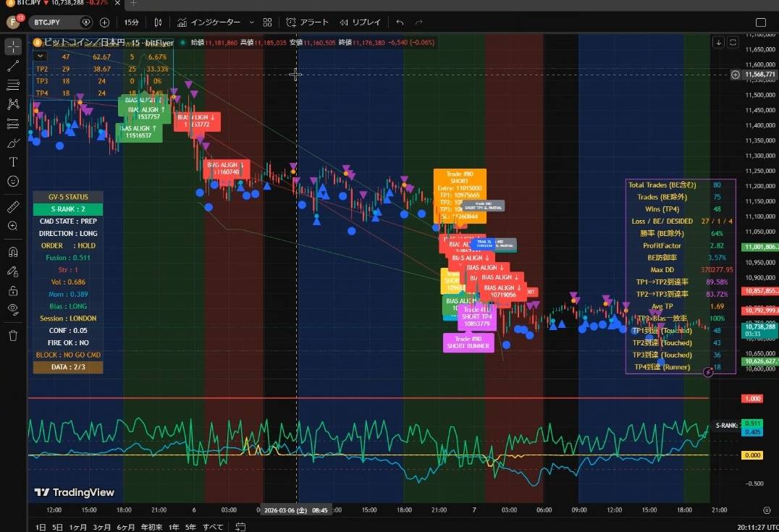
Task: Collapse the indicator legend chevron
Action: point(41,56)
